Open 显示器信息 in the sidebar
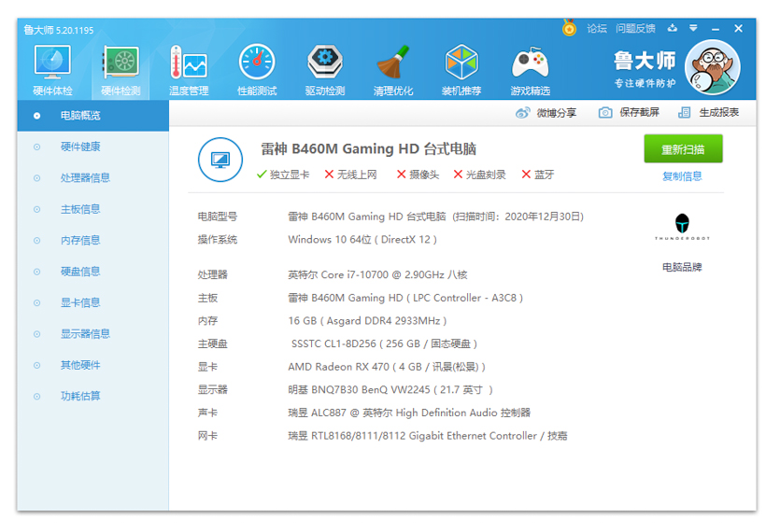Screen dimensions: 780x532 (x=93, y=333)
